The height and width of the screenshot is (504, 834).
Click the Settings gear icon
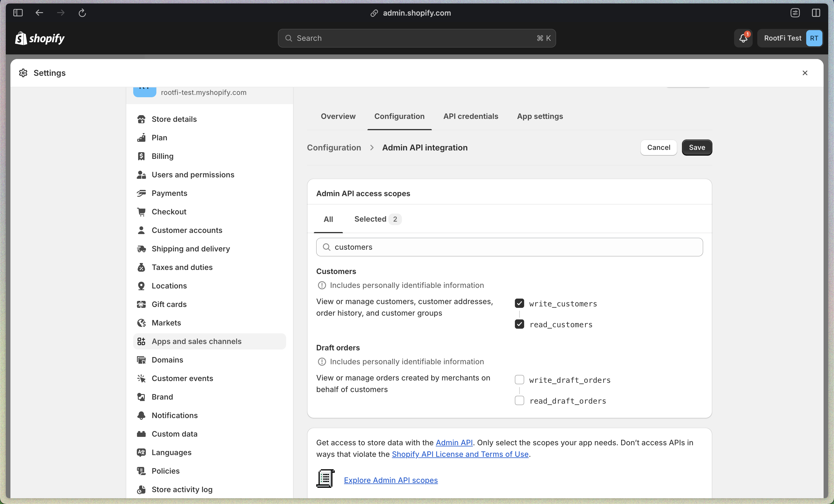[x=23, y=73]
